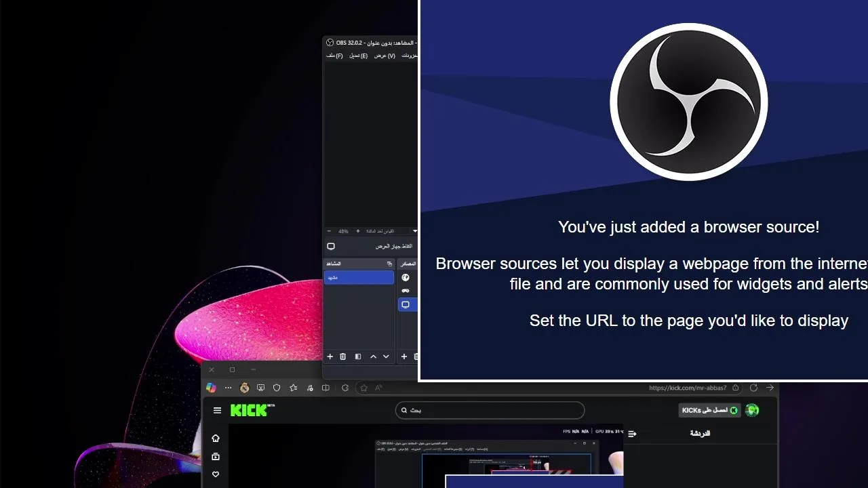868x488 pixels.
Task: Open the Kick user profile avatar
Action: click(752, 410)
